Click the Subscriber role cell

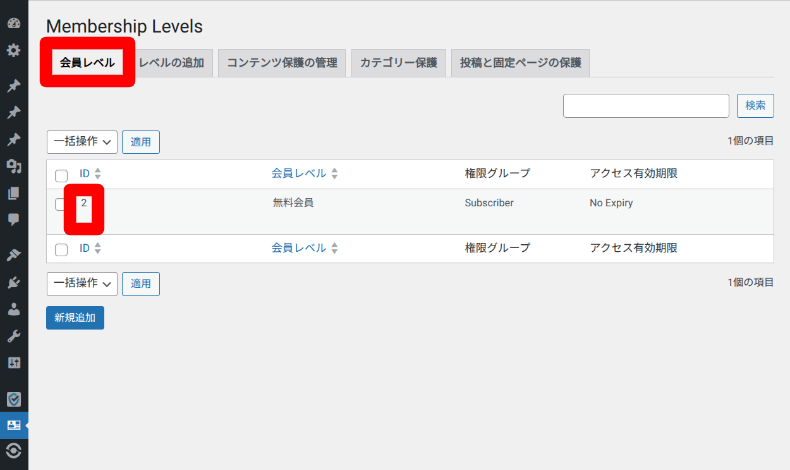(489, 203)
